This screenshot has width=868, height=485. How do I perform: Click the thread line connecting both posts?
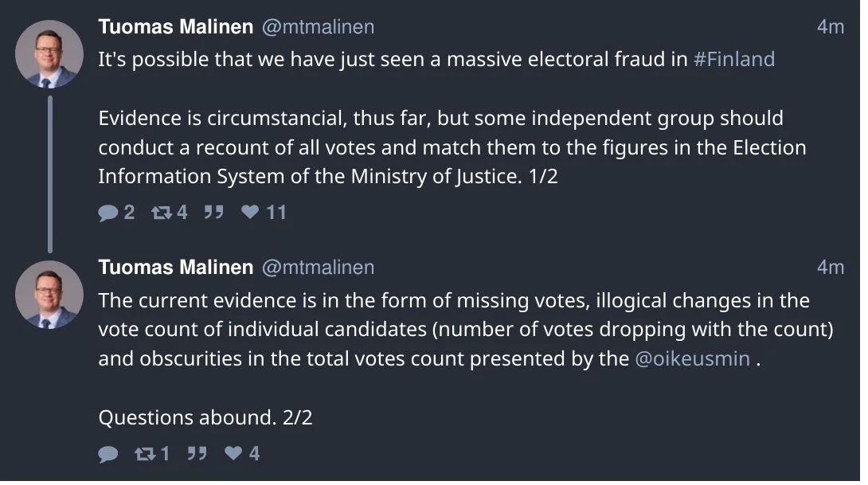pyautogui.click(x=50, y=173)
